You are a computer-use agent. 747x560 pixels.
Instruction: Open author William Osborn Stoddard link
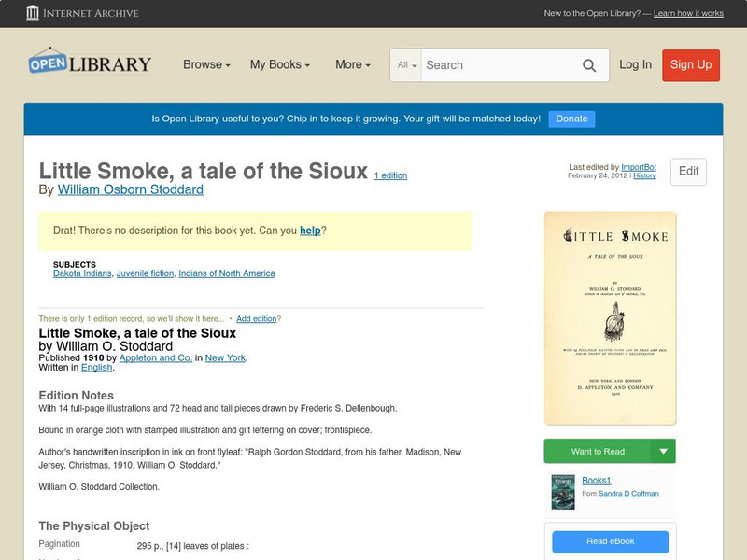pos(130,189)
